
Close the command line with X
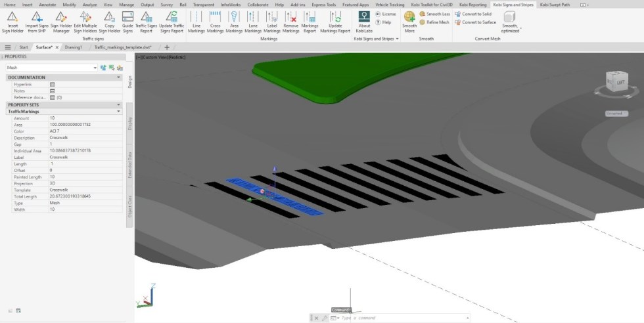point(316,318)
